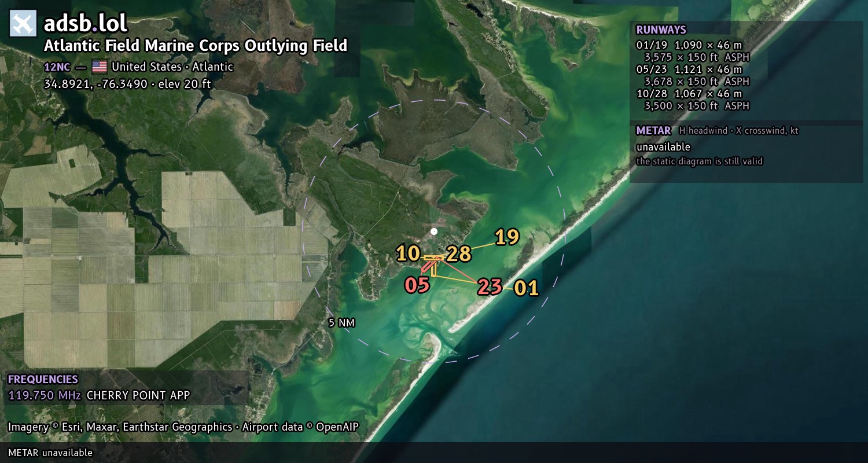Click the runway 23 red end label

pyautogui.click(x=490, y=286)
